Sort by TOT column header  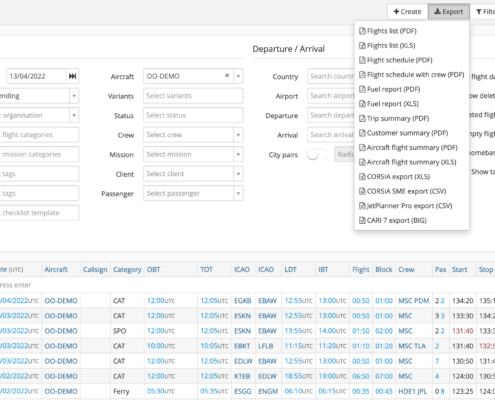pos(206,269)
